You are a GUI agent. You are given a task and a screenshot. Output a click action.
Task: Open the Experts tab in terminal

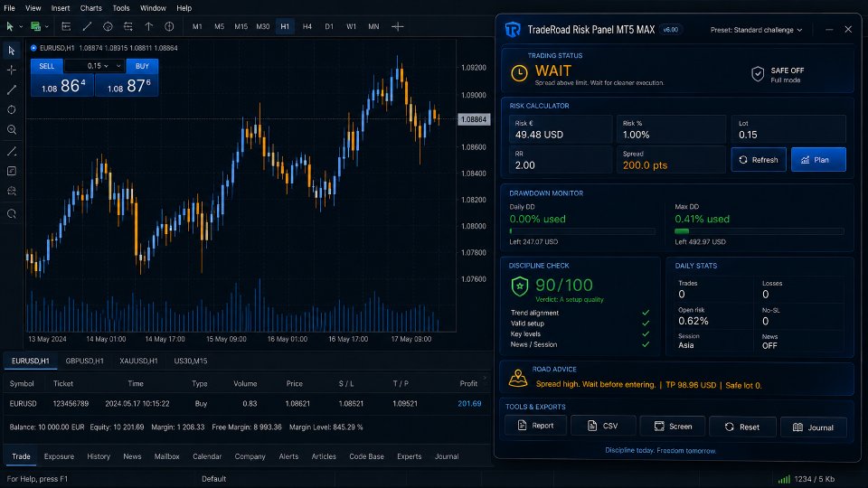point(409,456)
